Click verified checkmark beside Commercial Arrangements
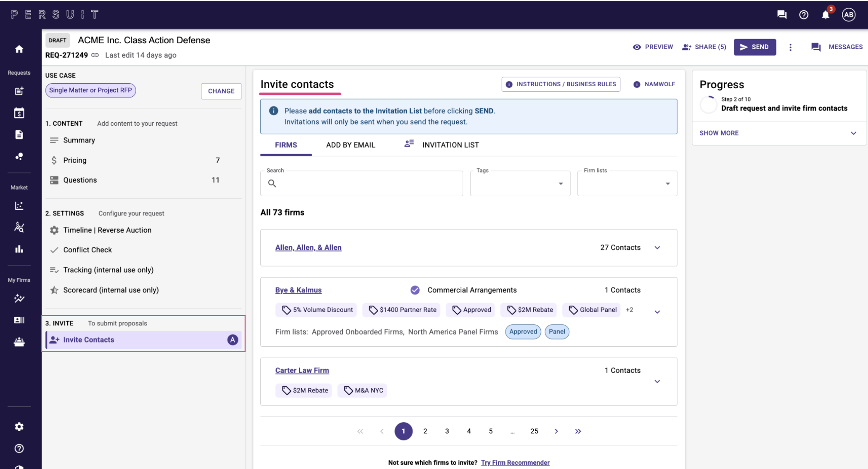The width and height of the screenshot is (868, 469). tap(415, 290)
